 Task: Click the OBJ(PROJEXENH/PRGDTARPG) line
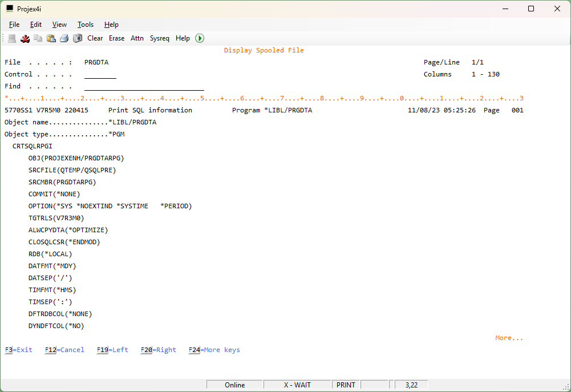76,158
